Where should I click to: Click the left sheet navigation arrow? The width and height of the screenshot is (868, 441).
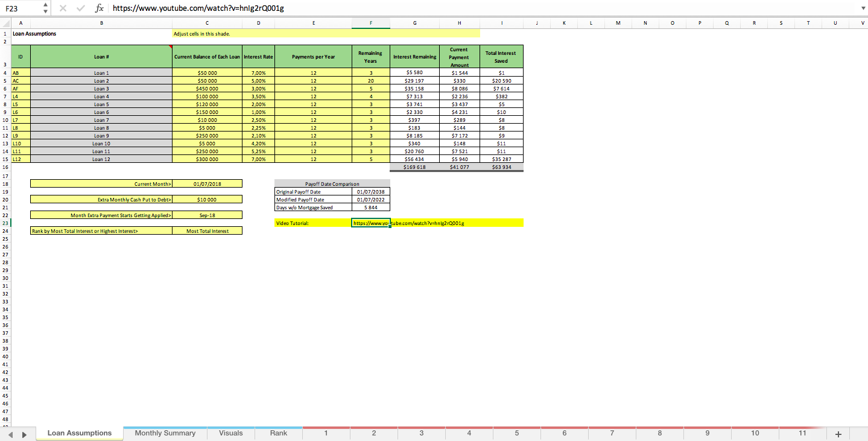point(12,433)
